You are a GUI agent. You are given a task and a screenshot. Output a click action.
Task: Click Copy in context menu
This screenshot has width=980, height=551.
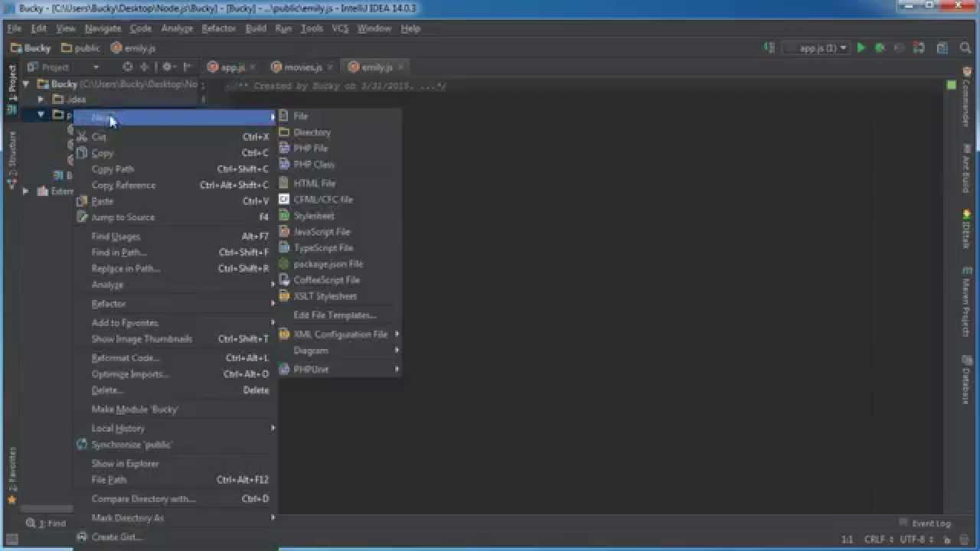[175, 153]
